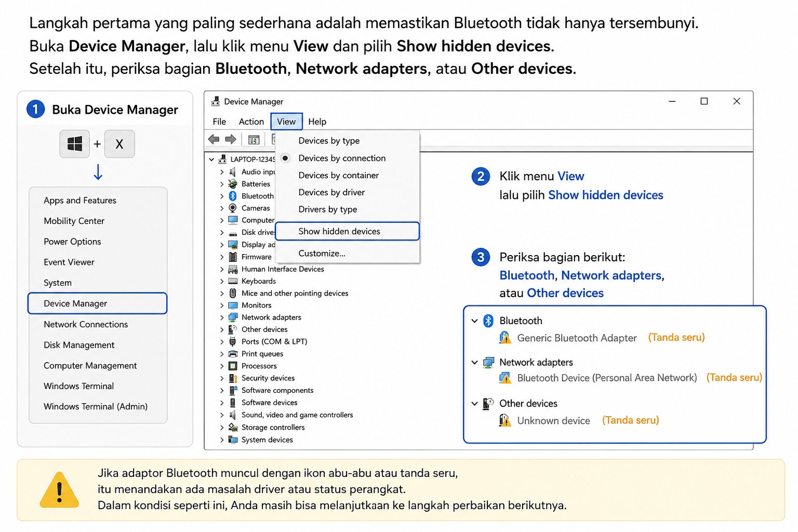Collapse the expanded Network adapters section in detail panel

[474, 363]
